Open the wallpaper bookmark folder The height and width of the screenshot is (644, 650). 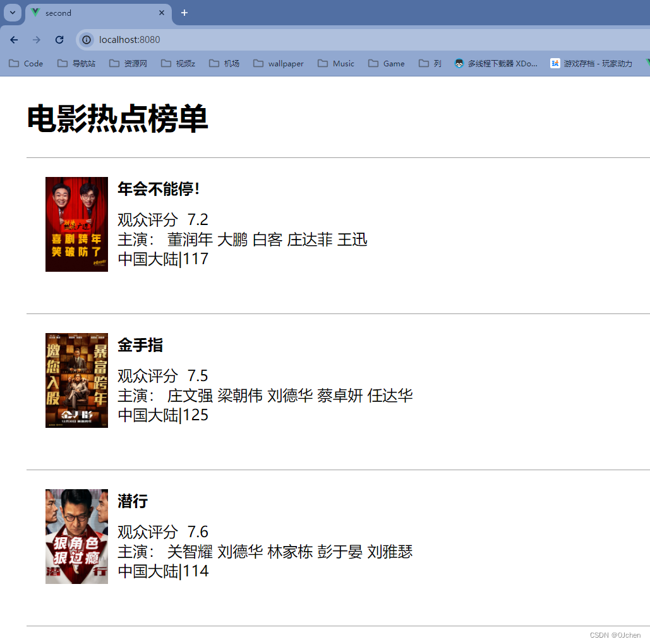[x=279, y=63]
